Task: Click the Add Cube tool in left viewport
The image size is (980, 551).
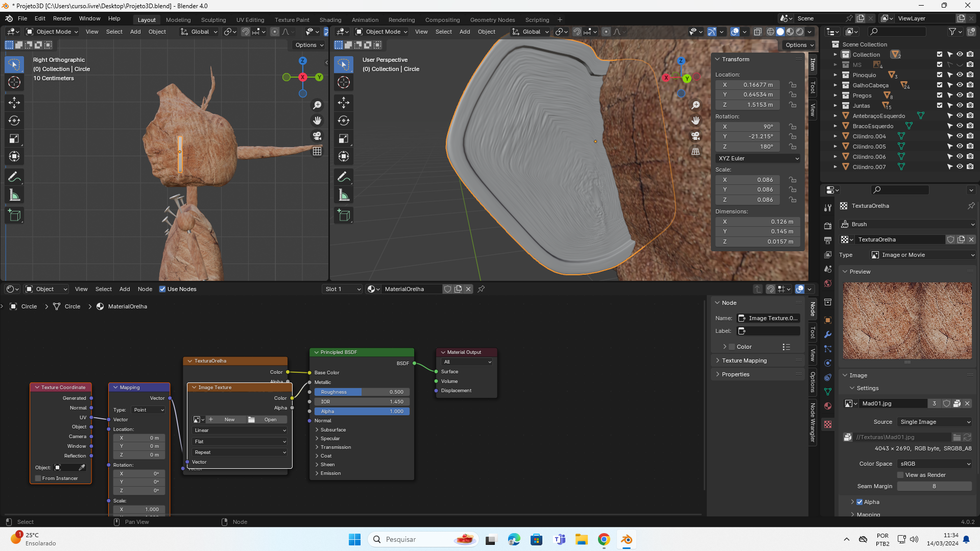Action: (14, 215)
